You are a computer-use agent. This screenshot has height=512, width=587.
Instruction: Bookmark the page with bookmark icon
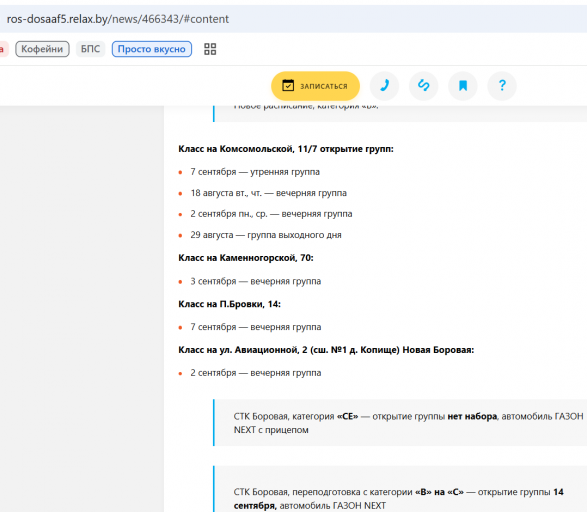(463, 86)
